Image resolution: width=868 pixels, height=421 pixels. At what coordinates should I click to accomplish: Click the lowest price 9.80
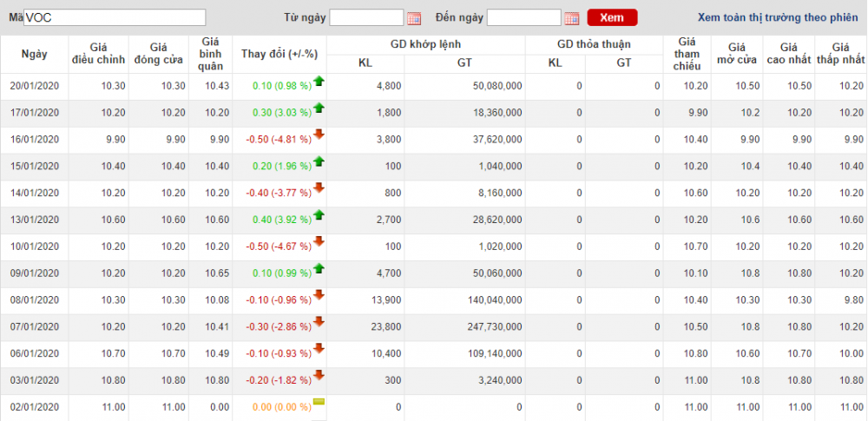[854, 300]
